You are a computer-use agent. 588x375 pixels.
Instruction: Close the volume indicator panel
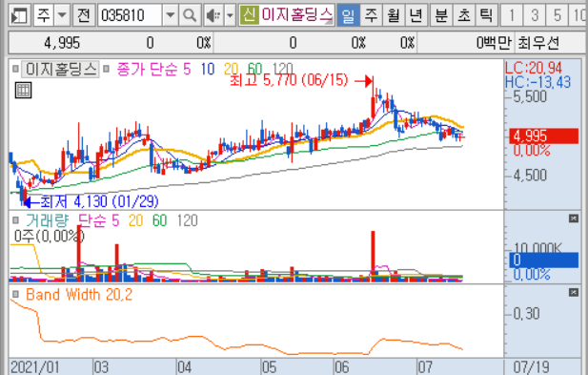pyautogui.click(x=574, y=219)
